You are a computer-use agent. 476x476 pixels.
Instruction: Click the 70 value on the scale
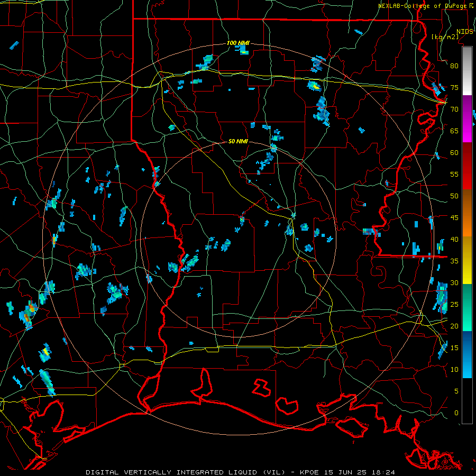pyautogui.click(x=454, y=109)
